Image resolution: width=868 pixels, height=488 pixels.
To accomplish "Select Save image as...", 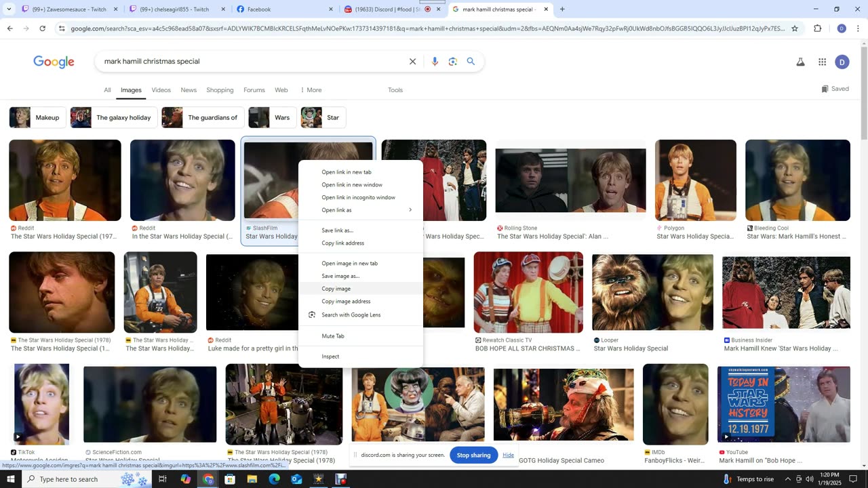I will coord(361,276).
